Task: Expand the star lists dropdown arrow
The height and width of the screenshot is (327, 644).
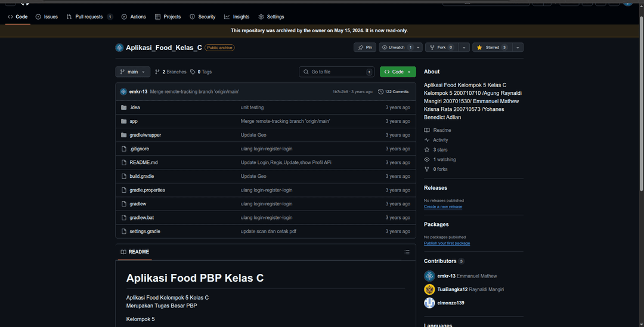Action: tap(517, 47)
